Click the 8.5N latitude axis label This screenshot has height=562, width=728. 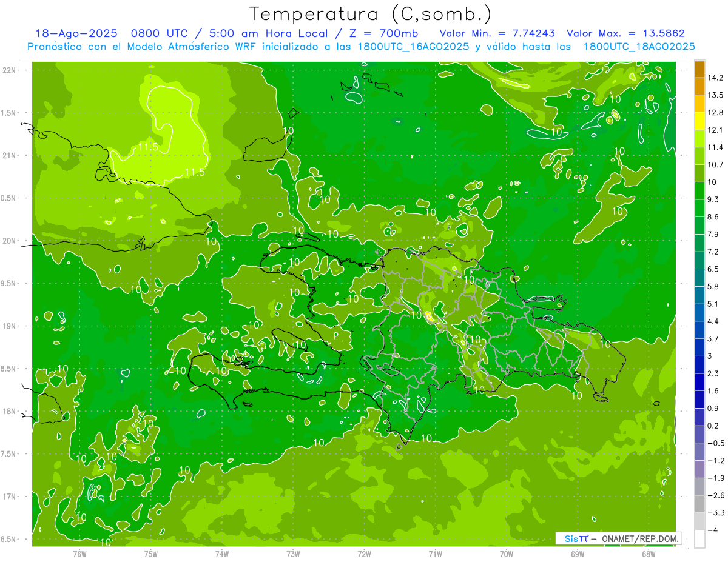[x=10, y=369]
